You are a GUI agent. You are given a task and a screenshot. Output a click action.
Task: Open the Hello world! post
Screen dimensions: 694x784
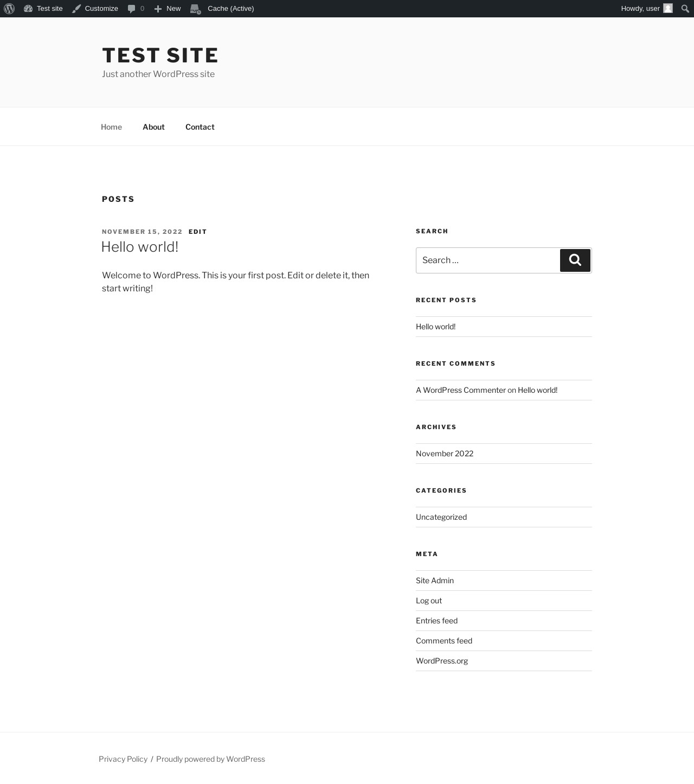(139, 246)
